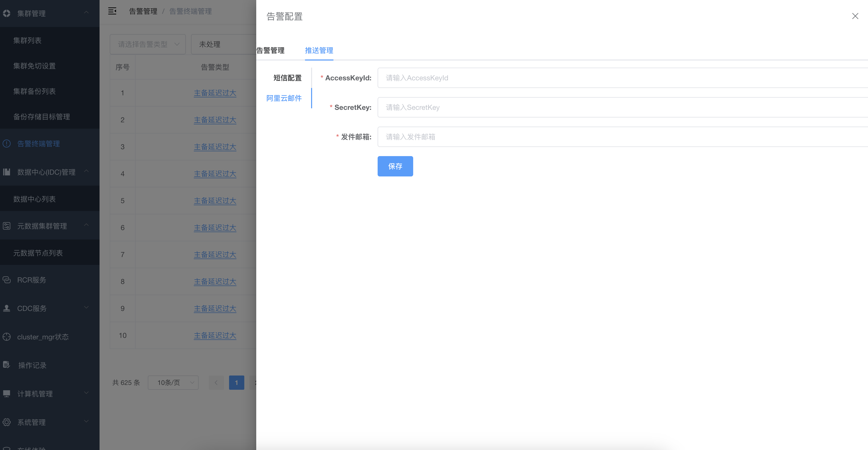Click the RCR服务 icon
Viewport: 868px width, 450px height.
click(7, 280)
